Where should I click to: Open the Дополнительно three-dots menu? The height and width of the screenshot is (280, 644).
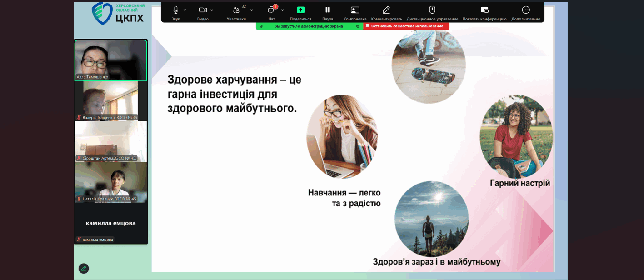(x=526, y=10)
